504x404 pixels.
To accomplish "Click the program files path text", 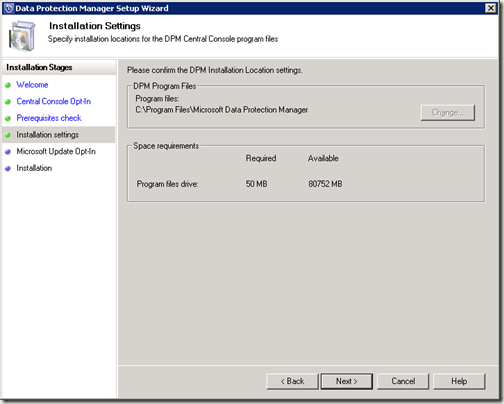I will point(222,110).
